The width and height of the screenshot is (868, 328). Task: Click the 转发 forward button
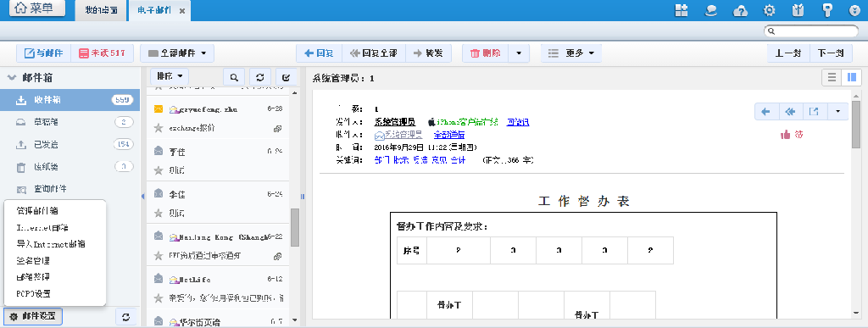(428, 53)
